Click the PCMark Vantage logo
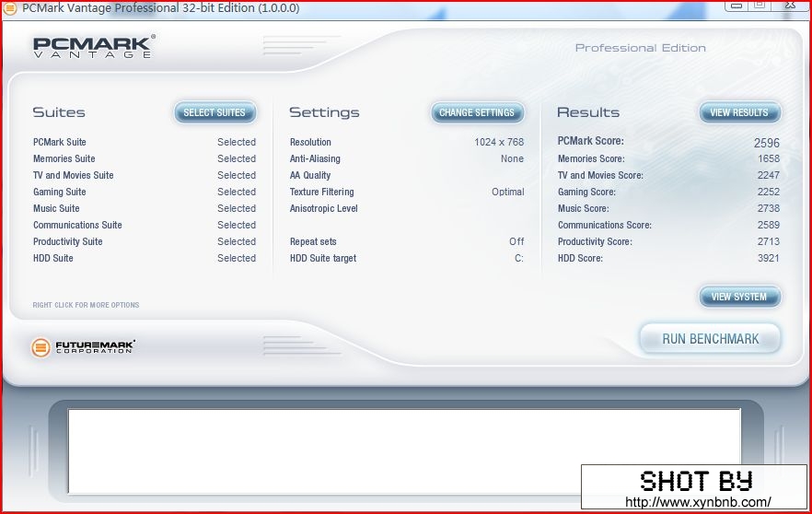 coord(94,47)
